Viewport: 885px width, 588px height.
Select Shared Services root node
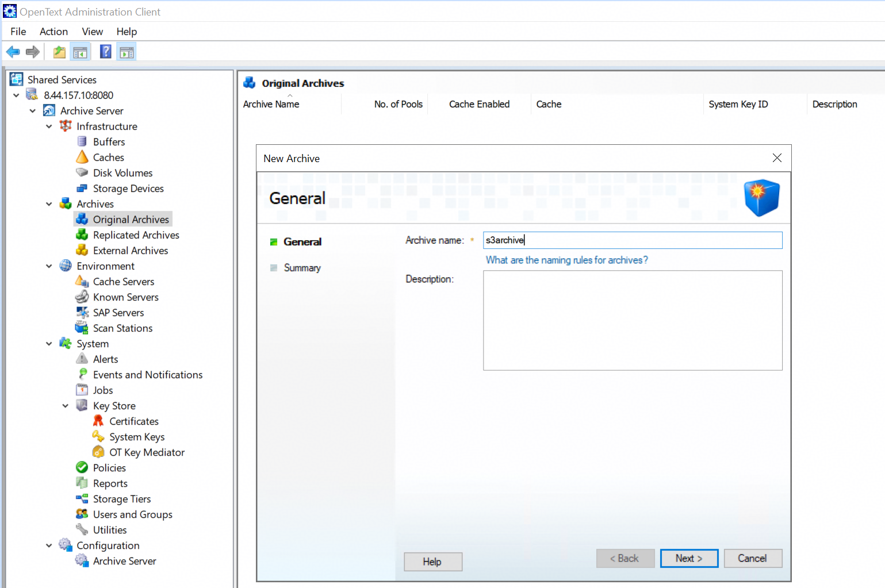pyautogui.click(x=62, y=79)
